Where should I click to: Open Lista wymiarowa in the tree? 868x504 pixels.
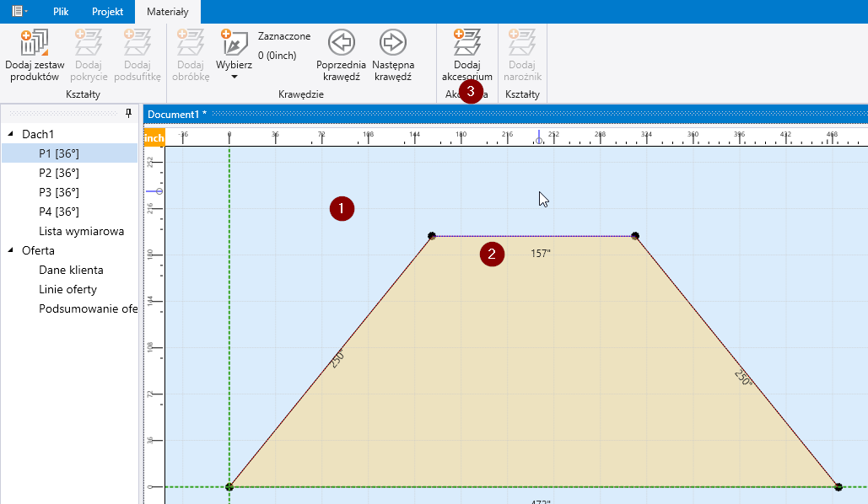coord(81,231)
